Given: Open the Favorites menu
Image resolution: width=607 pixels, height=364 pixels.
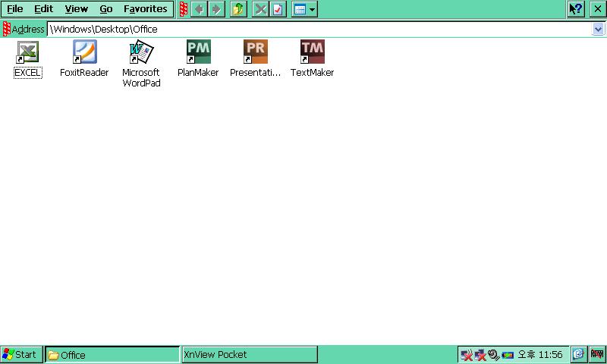Looking at the screenshot, I should point(146,9).
